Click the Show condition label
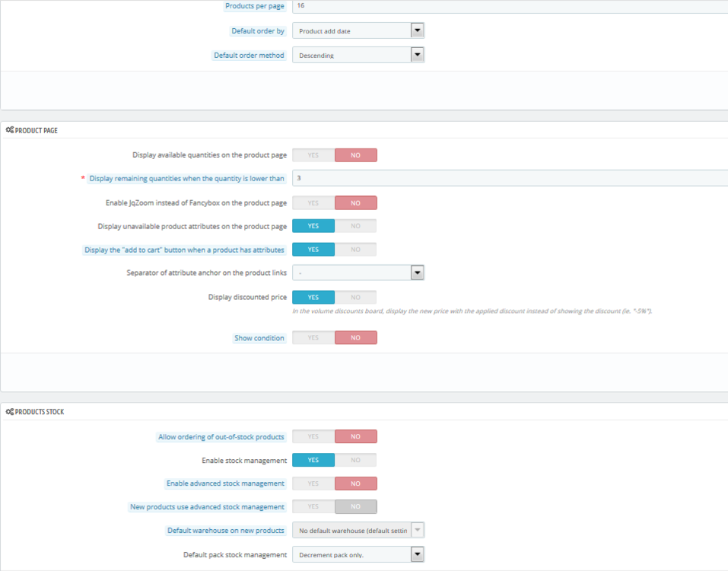The width and height of the screenshot is (728, 571). pos(259,338)
